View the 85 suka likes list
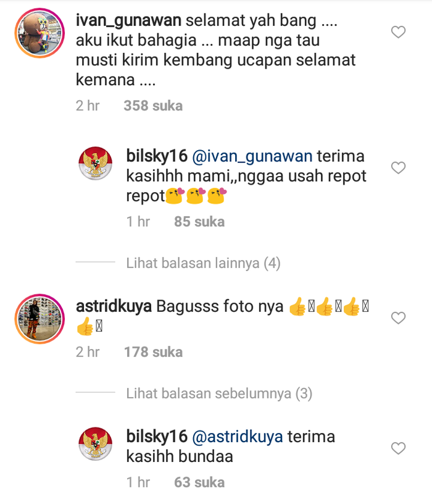This screenshot has width=432, height=504. tap(199, 222)
